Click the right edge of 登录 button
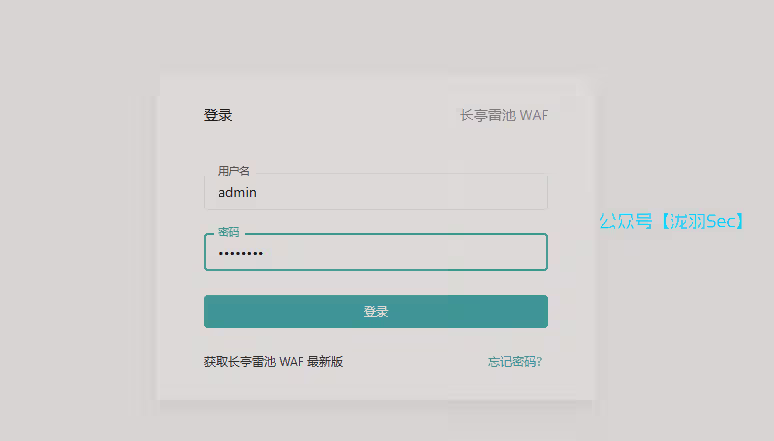The height and width of the screenshot is (441, 774). click(x=539, y=311)
